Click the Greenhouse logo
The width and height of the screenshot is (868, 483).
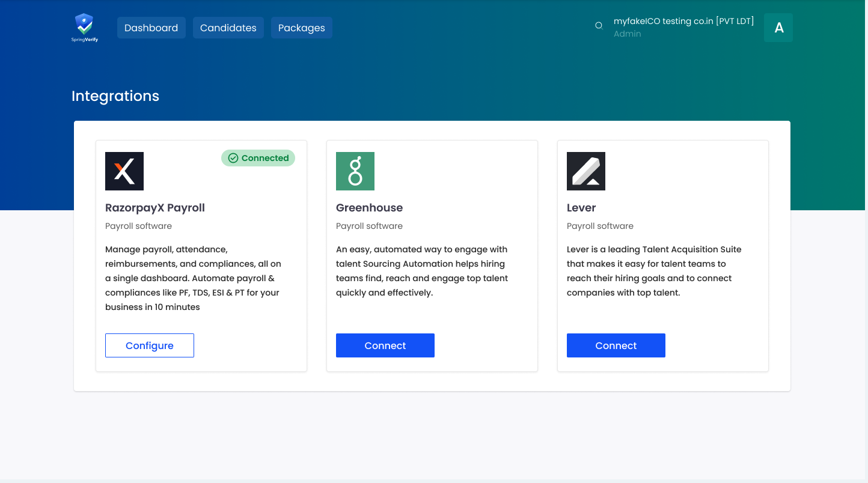pyautogui.click(x=355, y=171)
